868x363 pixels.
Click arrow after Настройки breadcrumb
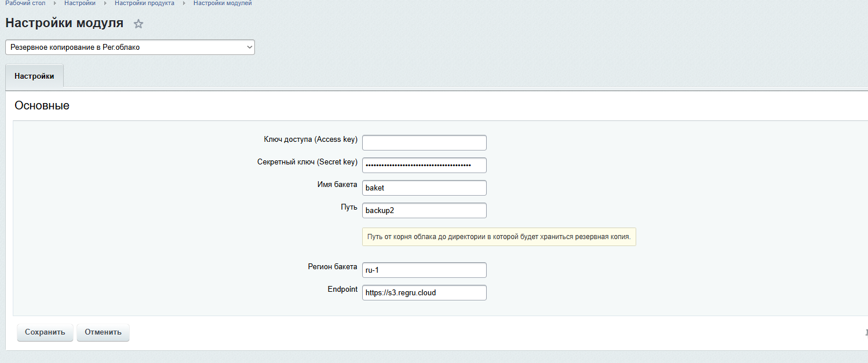[105, 3]
